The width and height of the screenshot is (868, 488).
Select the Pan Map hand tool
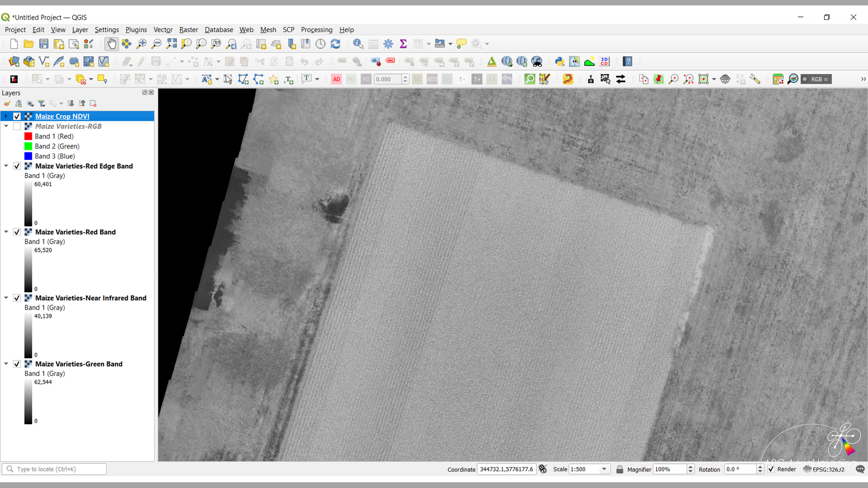coord(111,44)
